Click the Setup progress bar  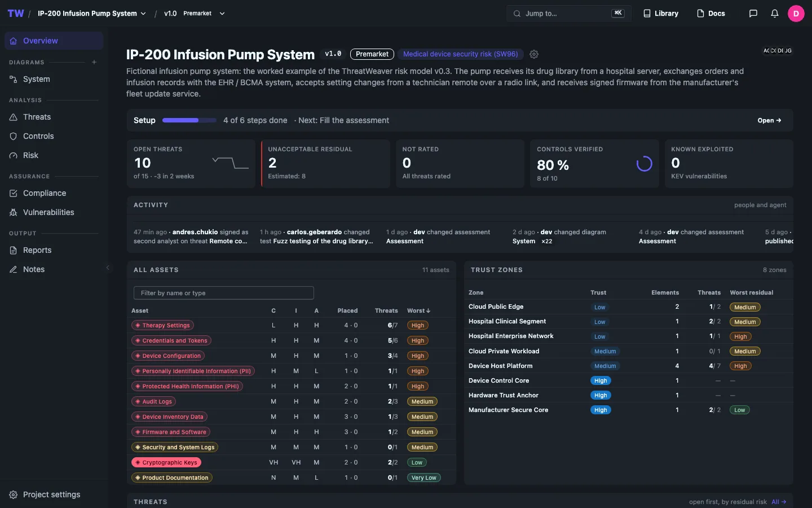[x=189, y=120]
